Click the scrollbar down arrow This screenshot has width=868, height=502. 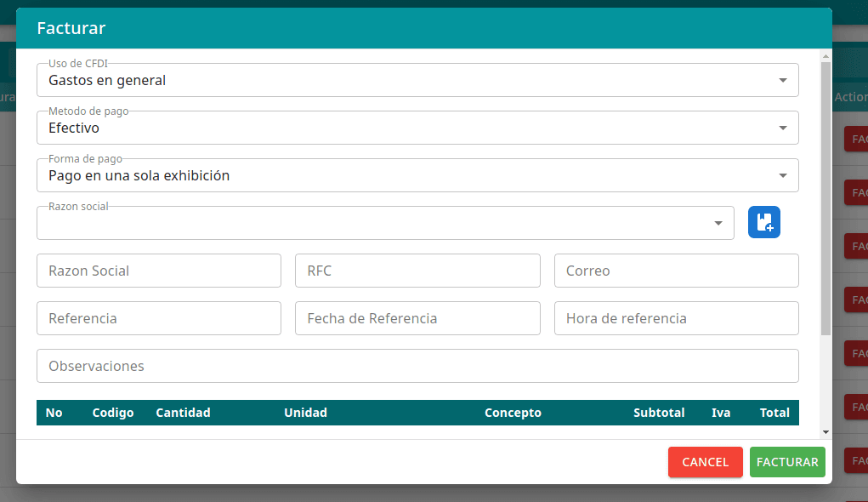(826, 432)
